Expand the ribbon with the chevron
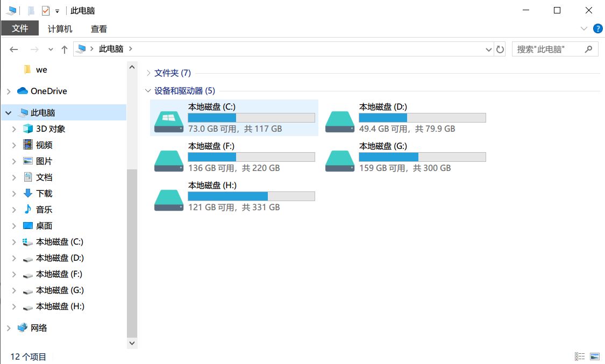The image size is (605, 364). 584,28
